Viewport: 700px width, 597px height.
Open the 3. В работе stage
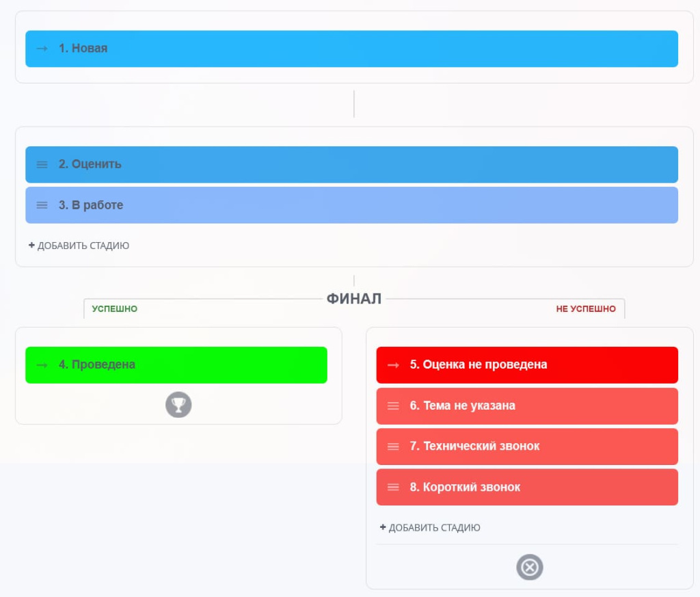point(351,205)
